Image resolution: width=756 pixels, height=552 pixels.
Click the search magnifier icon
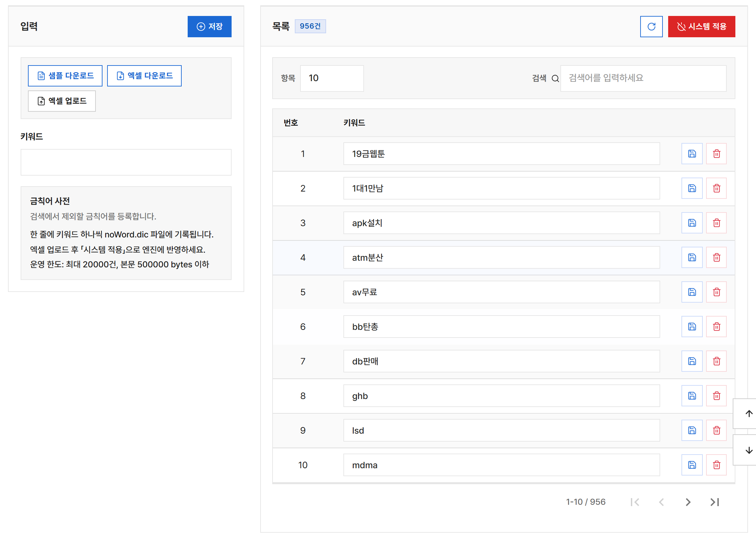[x=555, y=78]
